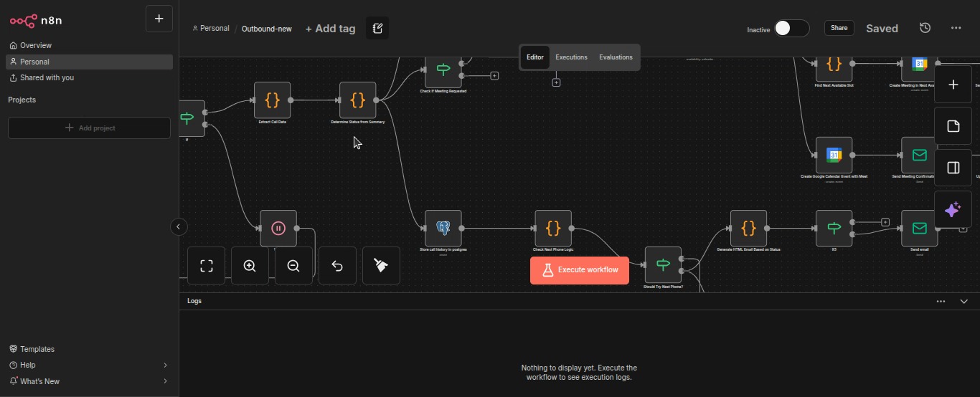Select the Extract Call Data node
The height and width of the screenshot is (397, 980).
tap(272, 100)
